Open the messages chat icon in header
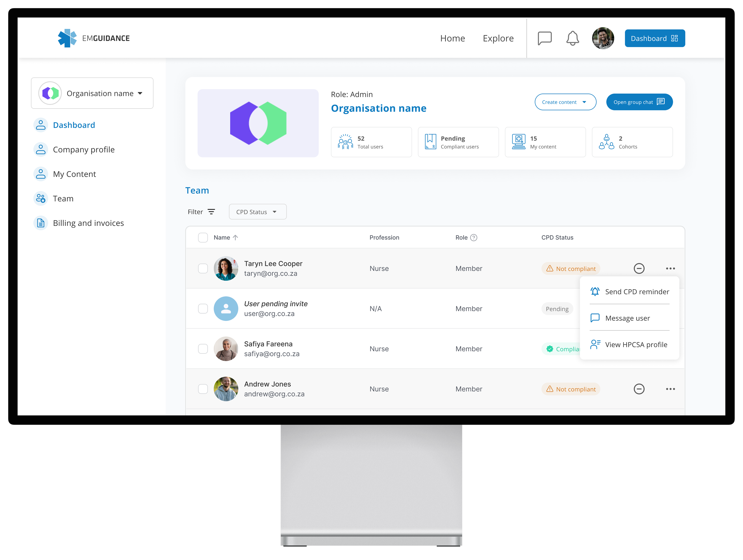The image size is (743, 560). (545, 38)
